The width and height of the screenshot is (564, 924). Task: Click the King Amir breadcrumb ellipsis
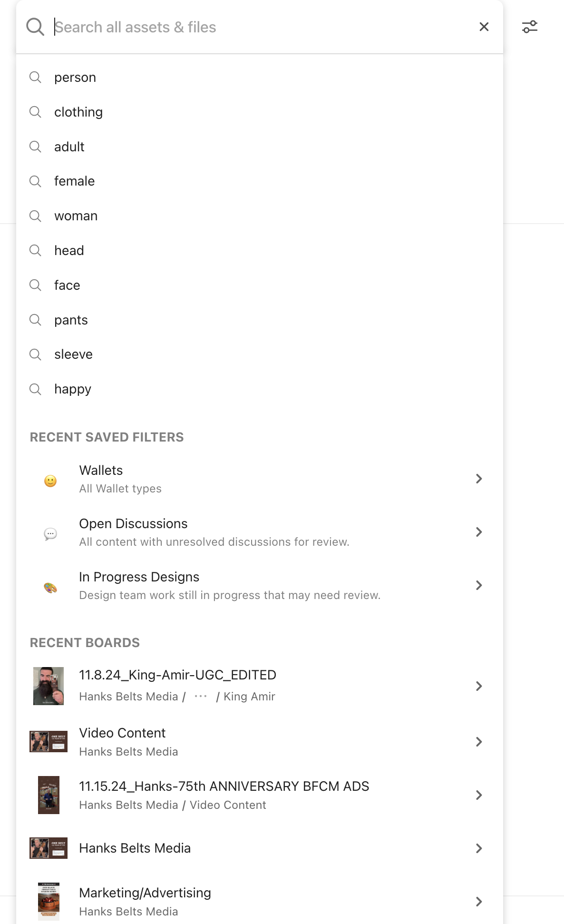[x=201, y=696]
